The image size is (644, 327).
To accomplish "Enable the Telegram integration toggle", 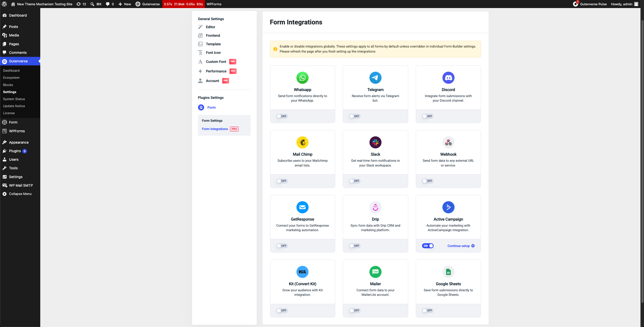I will 355,116.
